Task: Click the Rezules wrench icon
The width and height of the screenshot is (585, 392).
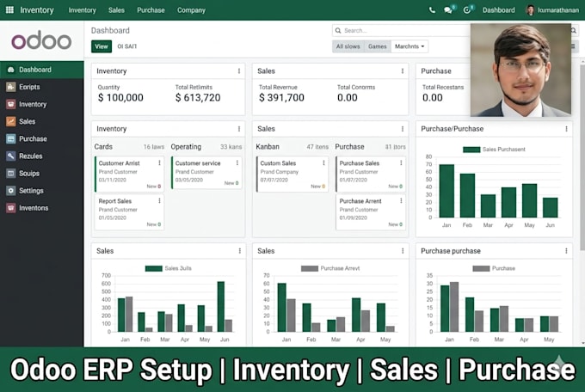Action: (11, 156)
